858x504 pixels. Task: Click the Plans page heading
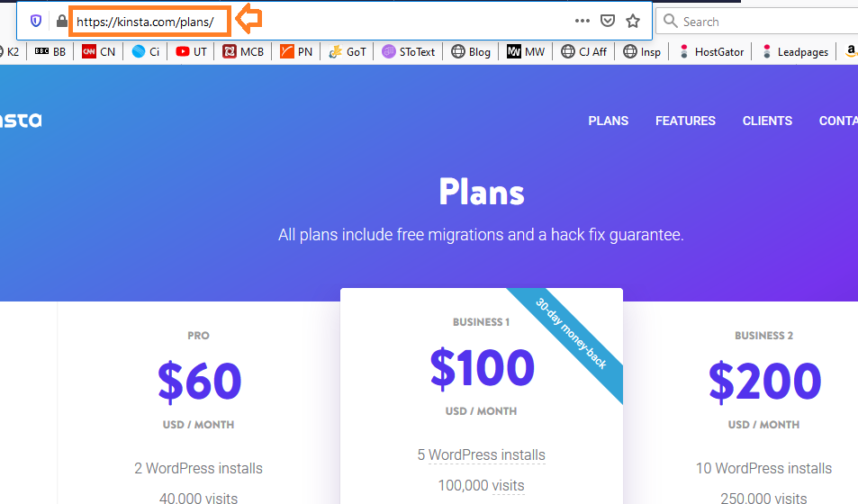click(482, 192)
